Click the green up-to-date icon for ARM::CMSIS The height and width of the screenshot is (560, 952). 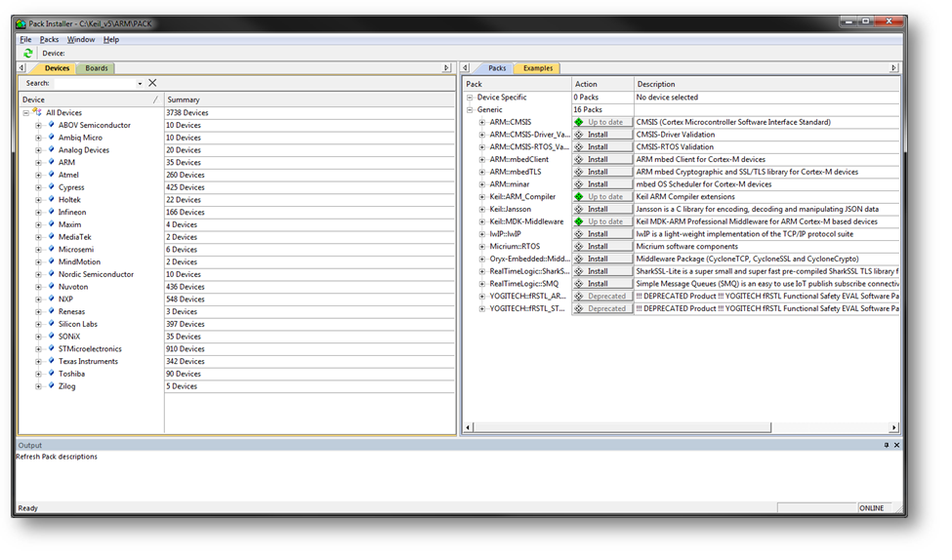(x=579, y=122)
